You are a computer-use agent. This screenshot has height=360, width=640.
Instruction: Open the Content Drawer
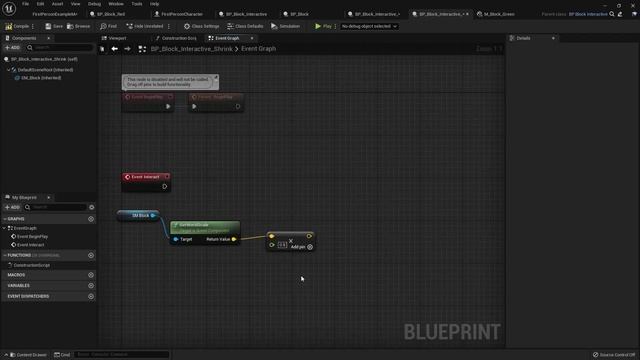pos(28,355)
